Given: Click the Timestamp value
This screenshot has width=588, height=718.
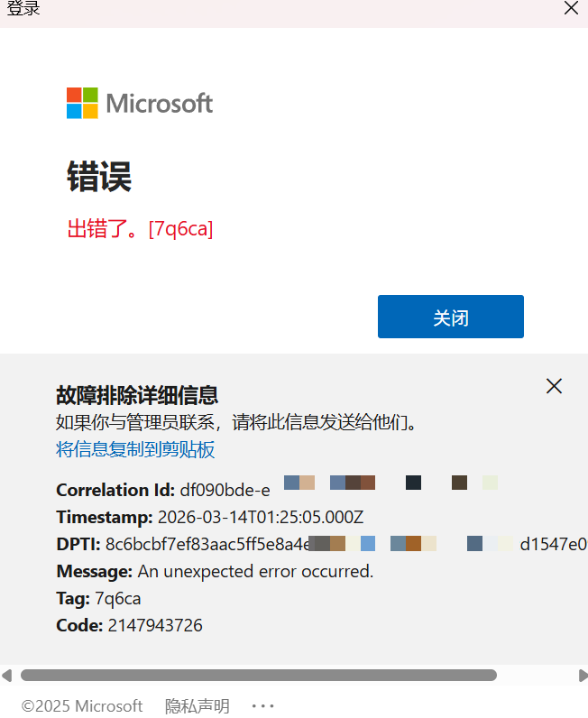Looking at the screenshot, I should pyautogui.click(x=260, y=517).
